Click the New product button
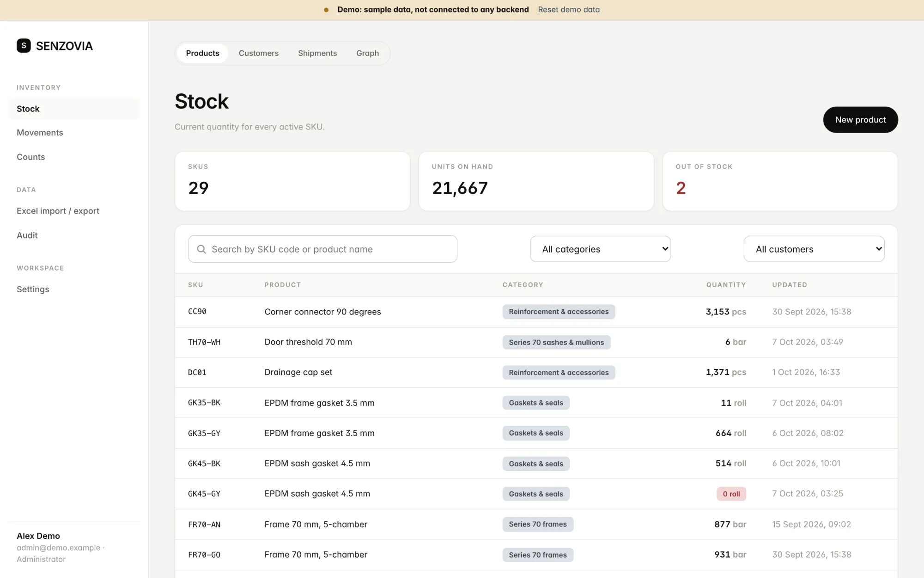 (860, 120)
